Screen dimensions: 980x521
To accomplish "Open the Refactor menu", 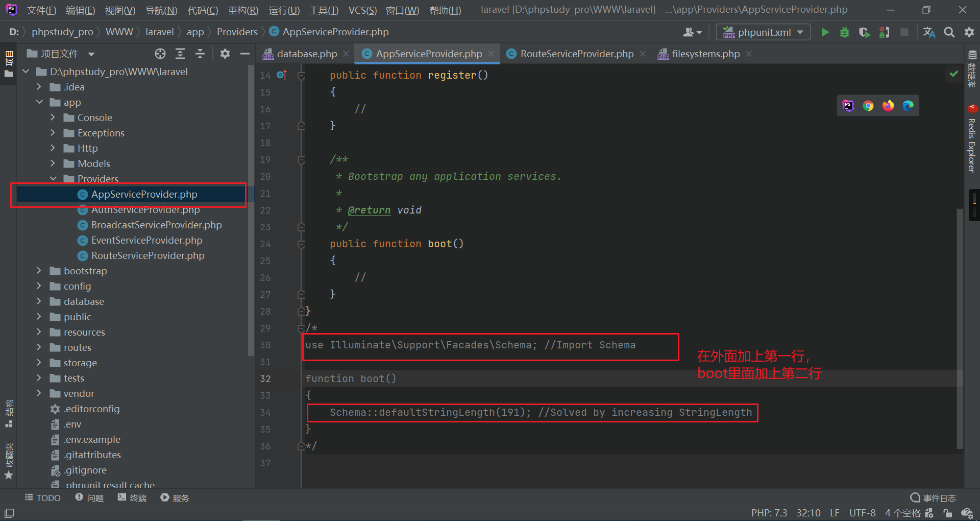I will tap(243, 10).
